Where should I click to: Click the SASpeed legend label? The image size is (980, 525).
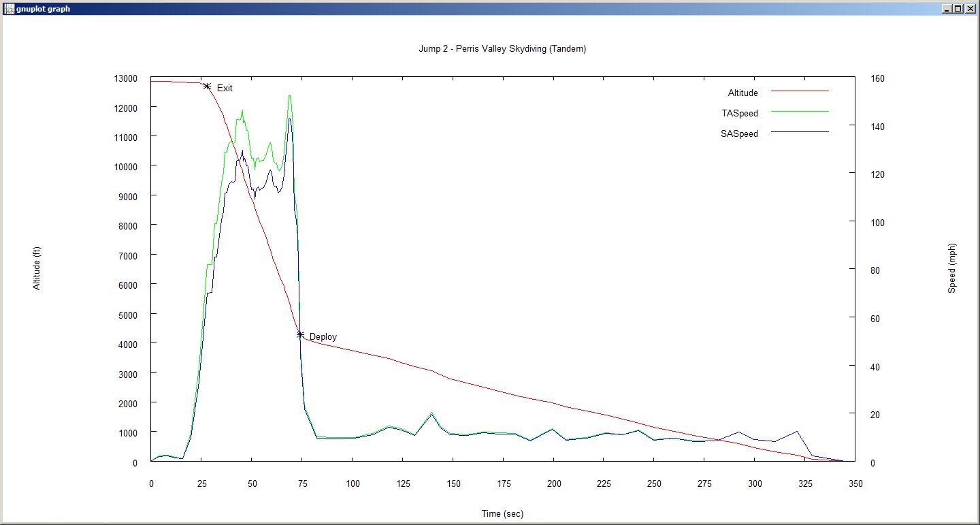click(x=739, y=133)
